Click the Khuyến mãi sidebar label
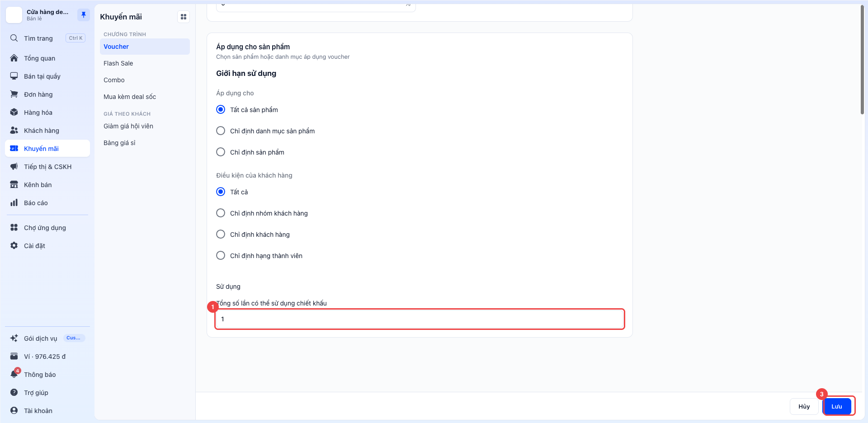Screen dimensions: 868x423 [x=41, y=149]
